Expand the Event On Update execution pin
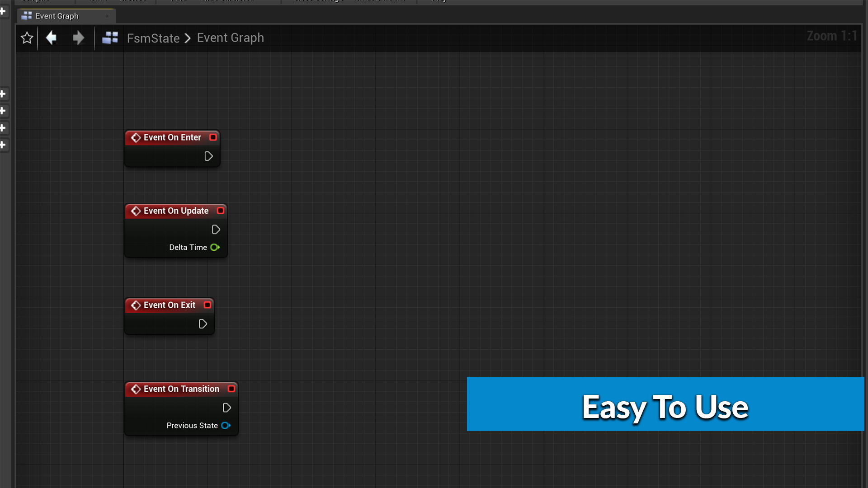 216,230
